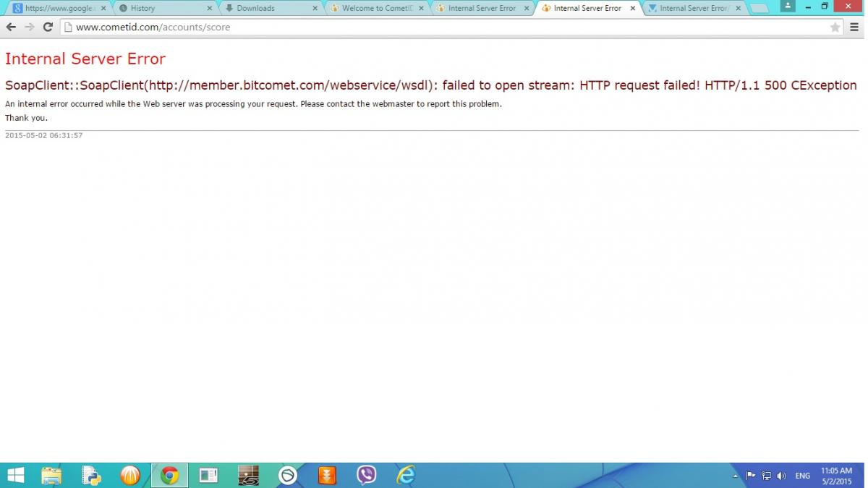This screenshot has height=488, width=868.
Task: Reload the current page
Action: tap(48, 27)
